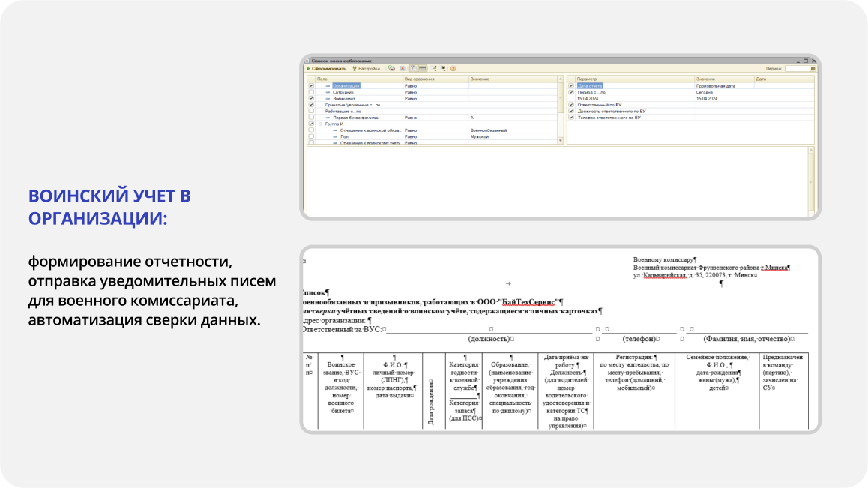868x488 pixels.
Task: Click the Дата column header
Action: (x=784, y=79)
